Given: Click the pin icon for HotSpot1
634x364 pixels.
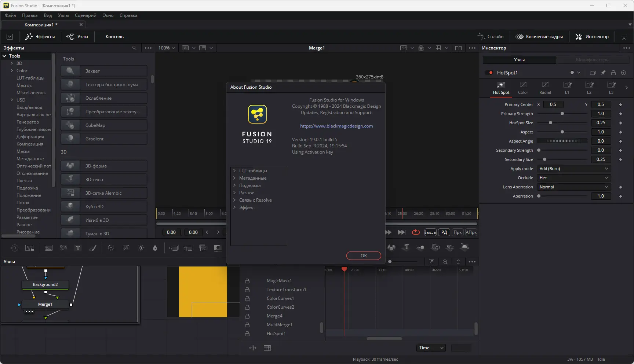Looking at the screenshot, I should [x=603, y=73].
